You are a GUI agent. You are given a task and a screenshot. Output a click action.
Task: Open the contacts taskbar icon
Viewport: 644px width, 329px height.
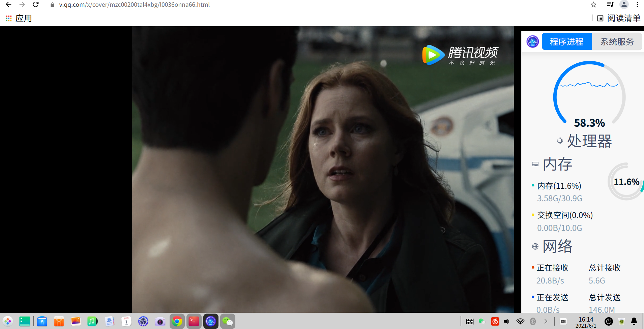pyautogui.click(x=110, y=321)
